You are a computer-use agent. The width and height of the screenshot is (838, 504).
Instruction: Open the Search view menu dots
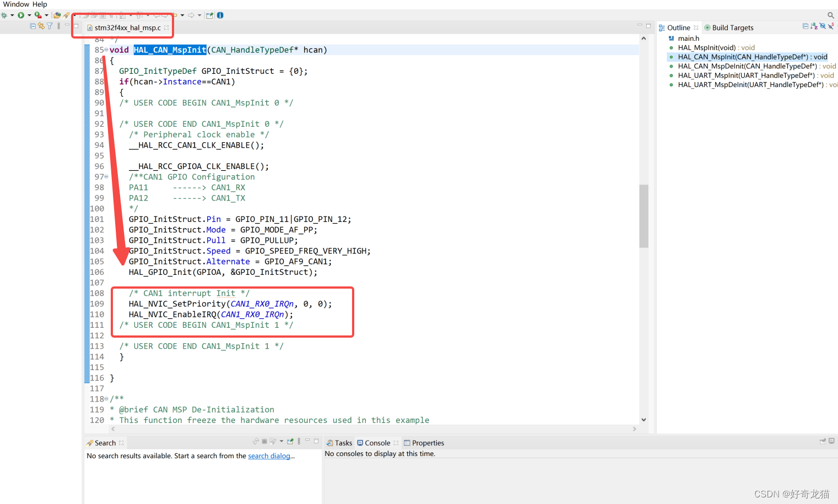(299, 441)
